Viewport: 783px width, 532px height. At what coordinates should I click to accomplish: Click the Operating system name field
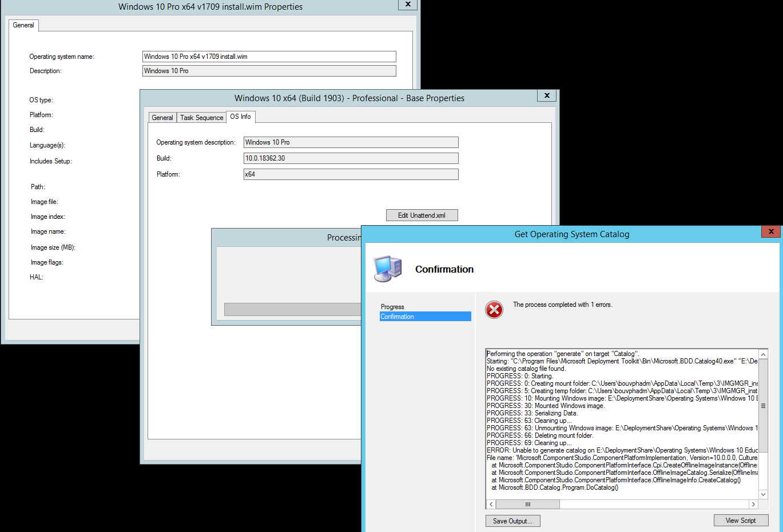pyautogui.click(x=269, y=56)
